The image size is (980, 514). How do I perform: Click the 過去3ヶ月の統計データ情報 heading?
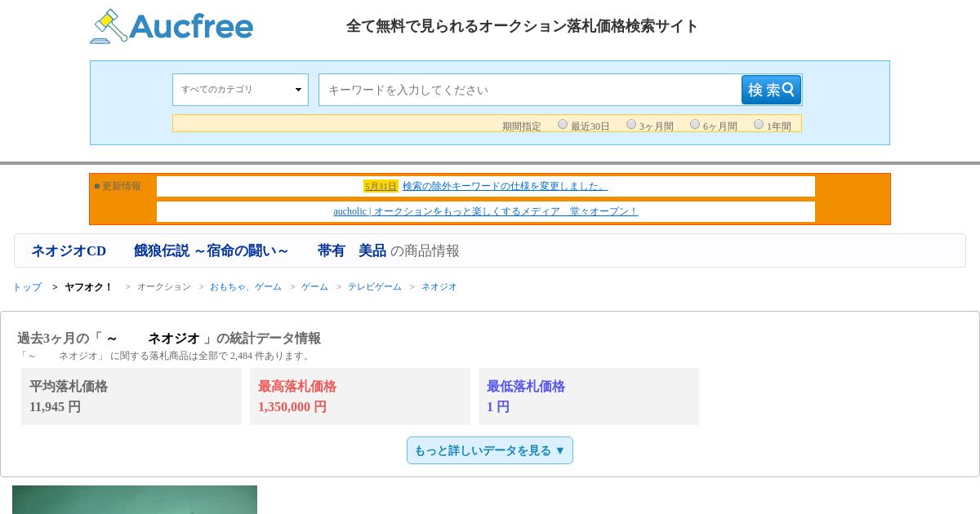click(169, 338)
